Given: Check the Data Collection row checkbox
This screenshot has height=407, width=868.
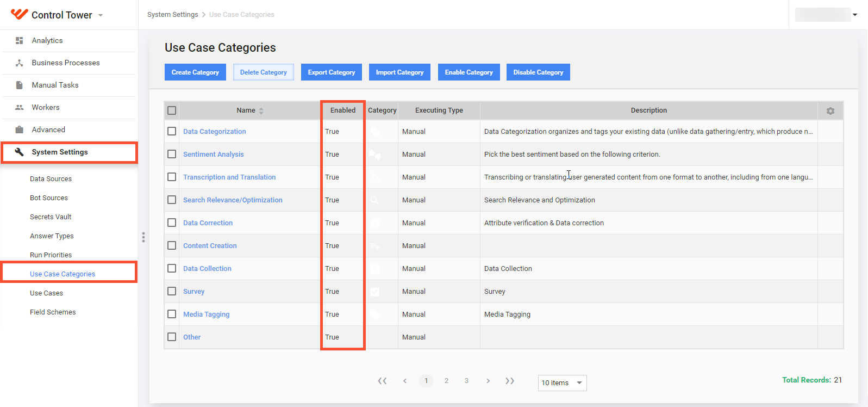Looking at the screenshot, I should pyautogui.click(x=172, y=268).
